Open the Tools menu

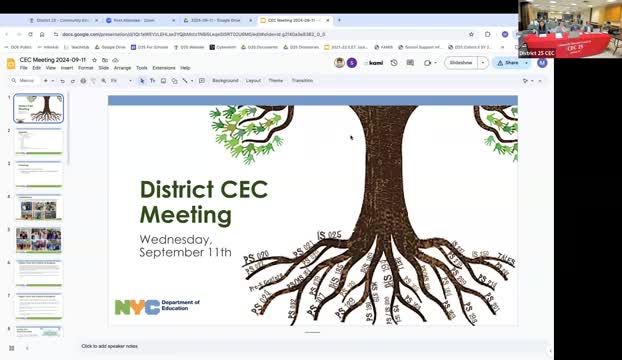pyautogui.click(x=142, y=68)
